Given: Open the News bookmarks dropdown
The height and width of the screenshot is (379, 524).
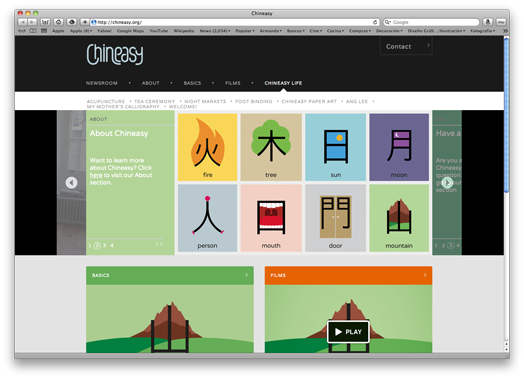Looking at the screenshot, I should click(x=215, y=31).
